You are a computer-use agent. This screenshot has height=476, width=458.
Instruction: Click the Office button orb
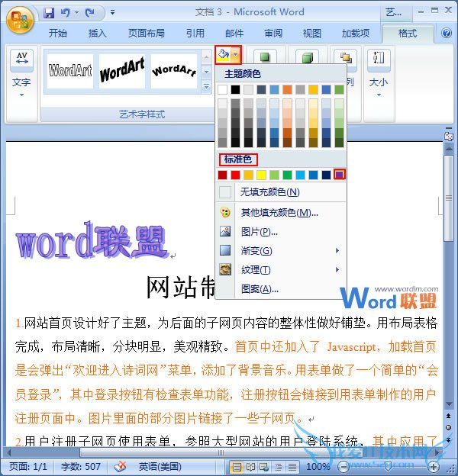(x=20, y=19)
